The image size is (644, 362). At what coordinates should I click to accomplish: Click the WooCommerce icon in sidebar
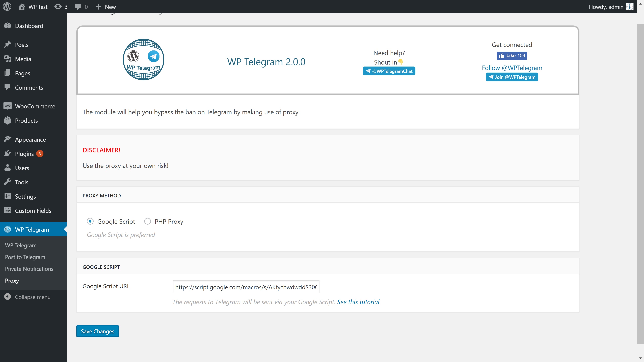click(8, 106)
